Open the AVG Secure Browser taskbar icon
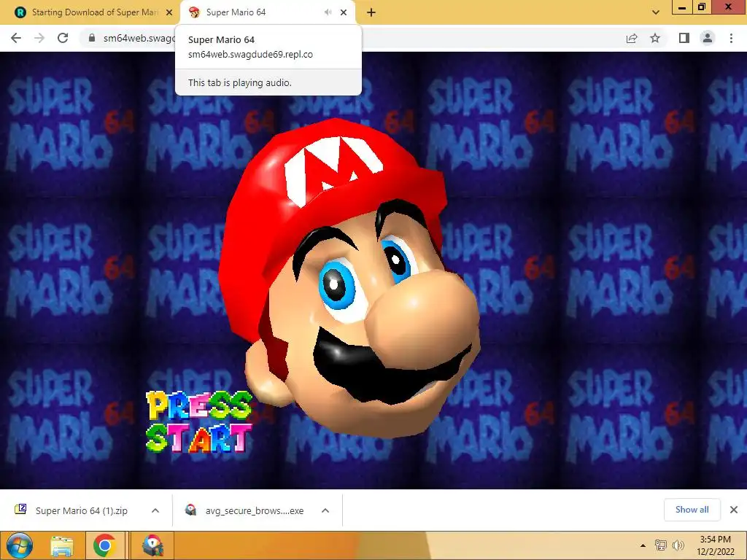 pyautogui.click(x=152, y=545)
